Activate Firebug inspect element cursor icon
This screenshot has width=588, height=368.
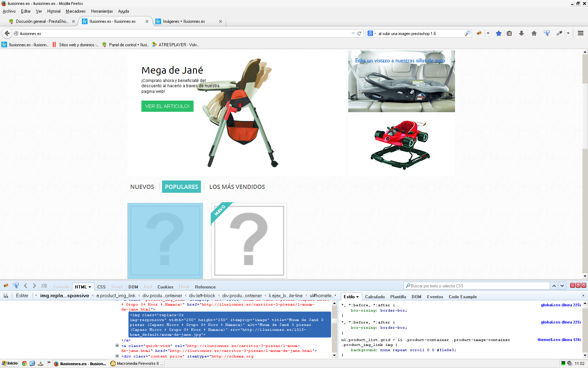[x=16, y=286]
